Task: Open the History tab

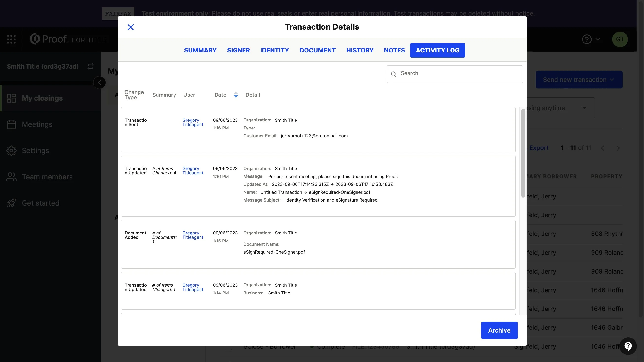Action: [x=360, y=50]
